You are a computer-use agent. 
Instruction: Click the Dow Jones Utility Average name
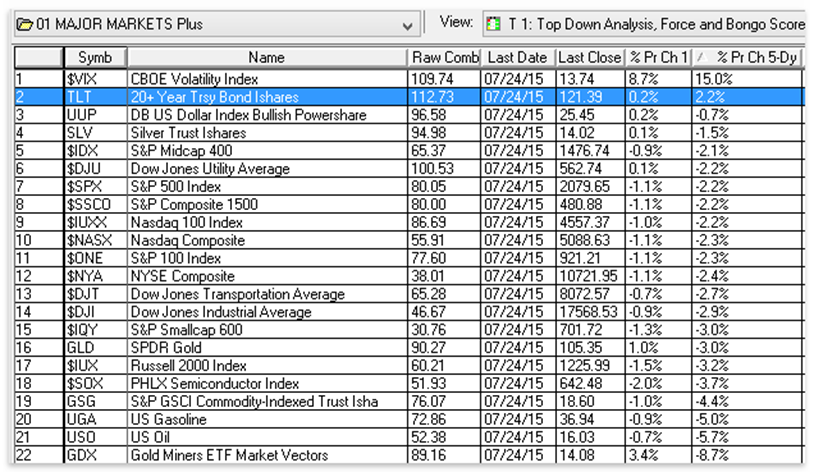(210, 169)
